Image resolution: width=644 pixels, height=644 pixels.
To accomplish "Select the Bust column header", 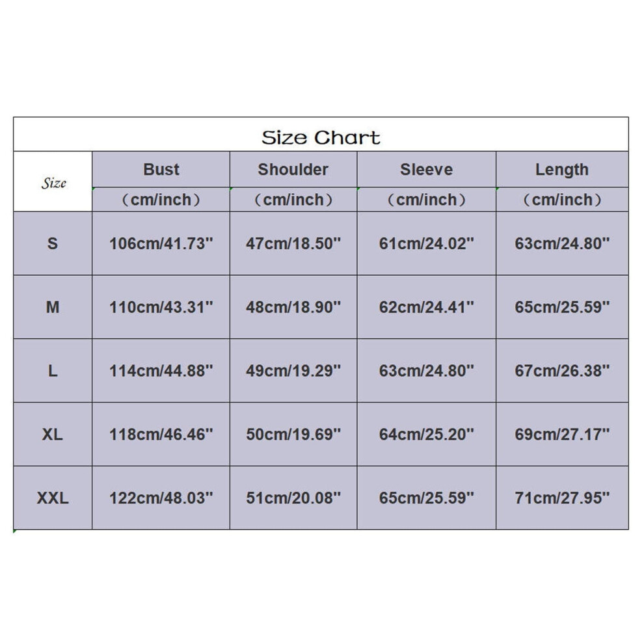I will 161,169.
